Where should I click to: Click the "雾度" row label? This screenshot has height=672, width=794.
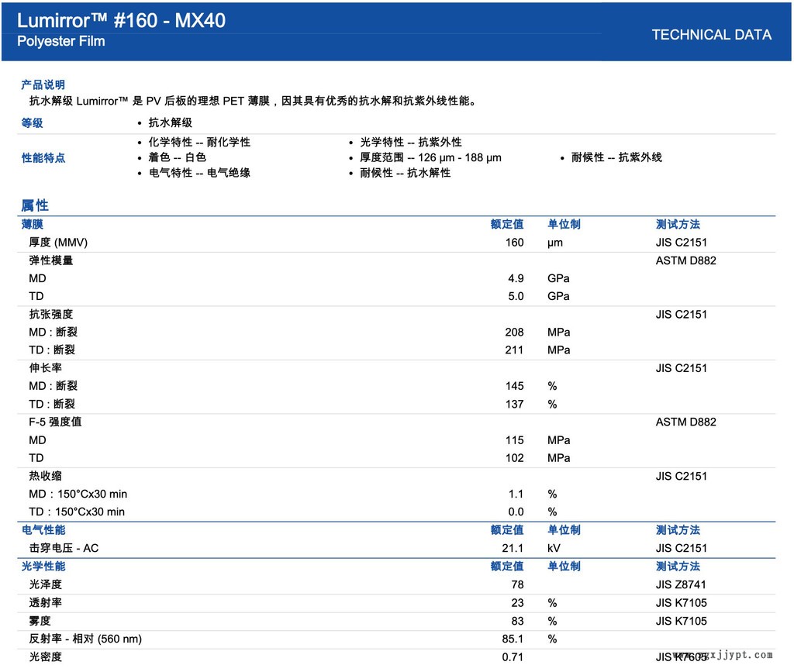tap(40, 621)
